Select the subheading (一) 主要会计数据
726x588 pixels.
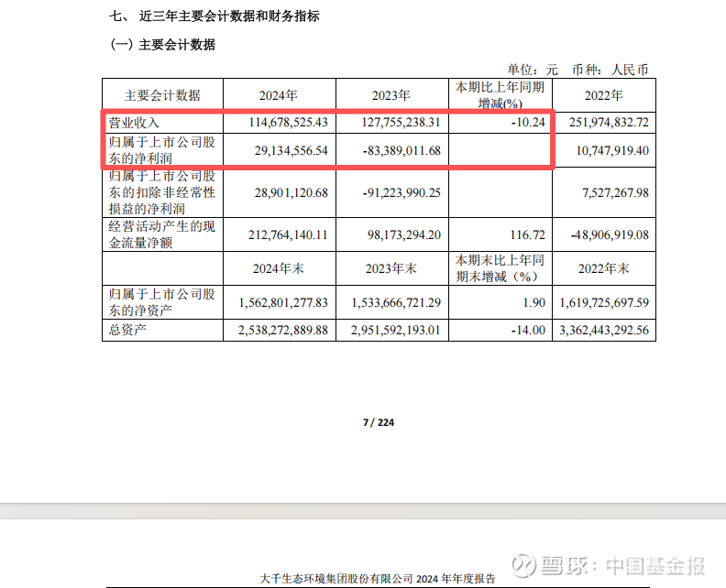tap(163, 45)
